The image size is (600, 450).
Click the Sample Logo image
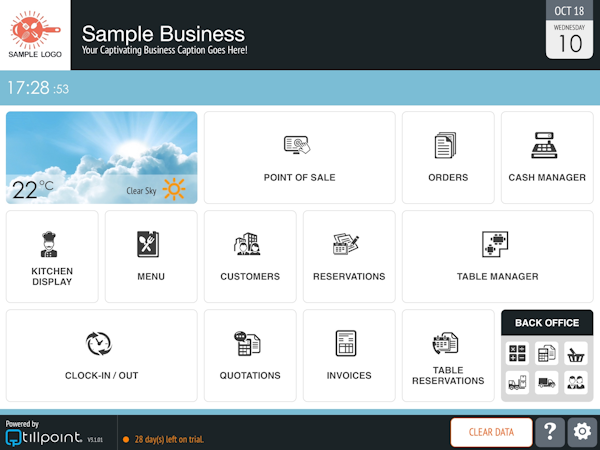(x=35, y=35)
